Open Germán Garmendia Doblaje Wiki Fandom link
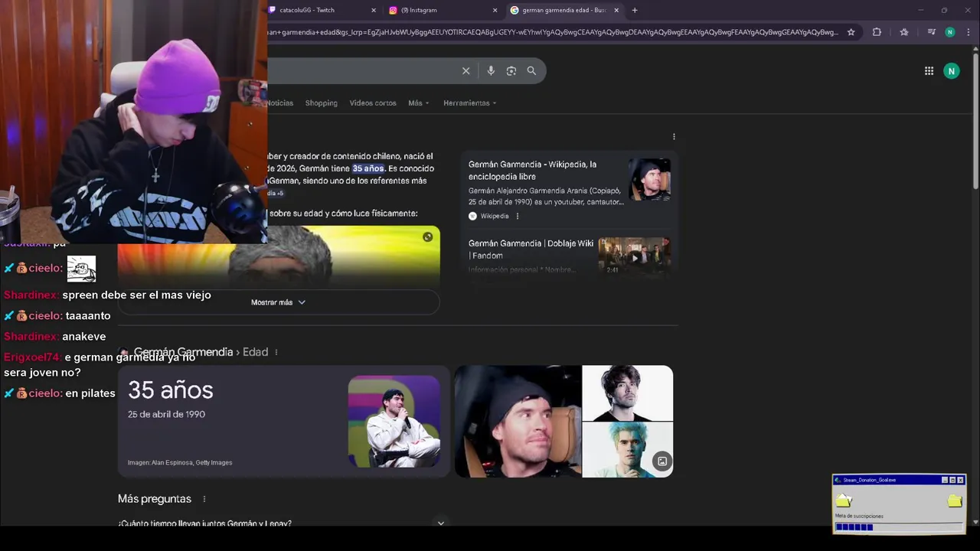 (x=531, y=249)
